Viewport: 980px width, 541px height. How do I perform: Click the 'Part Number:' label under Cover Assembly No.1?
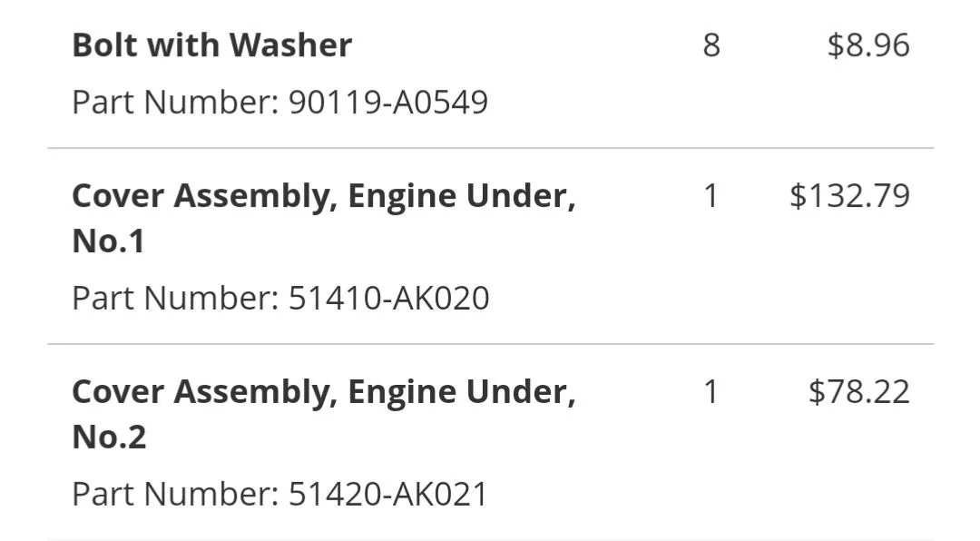[x=176, y=298]
